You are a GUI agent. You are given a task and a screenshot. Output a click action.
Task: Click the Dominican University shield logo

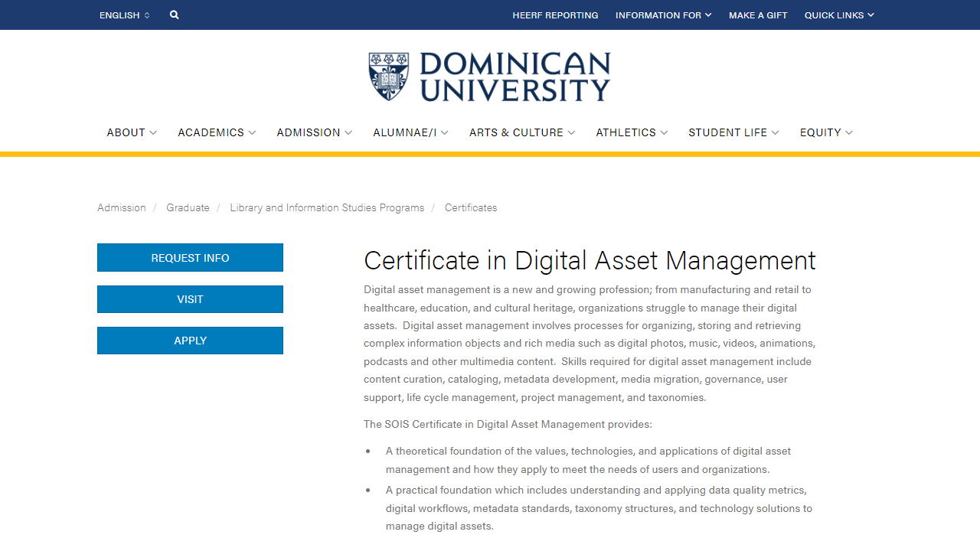[388, 77]
